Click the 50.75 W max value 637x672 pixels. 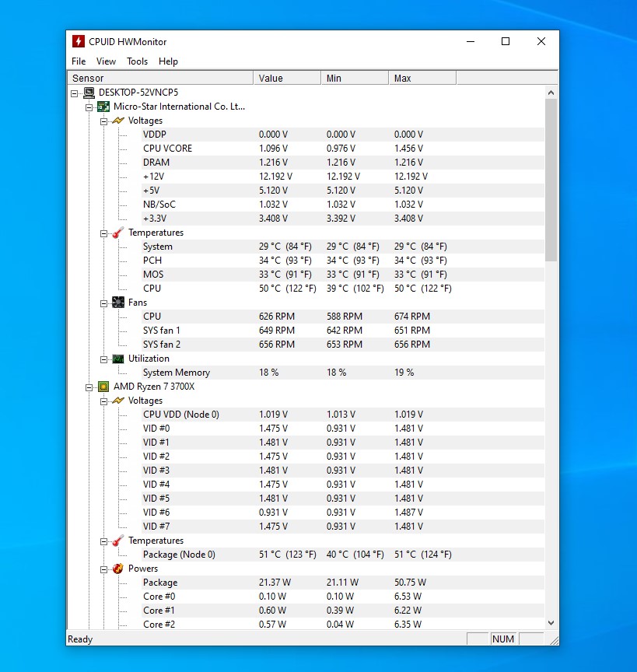(410, 583)
